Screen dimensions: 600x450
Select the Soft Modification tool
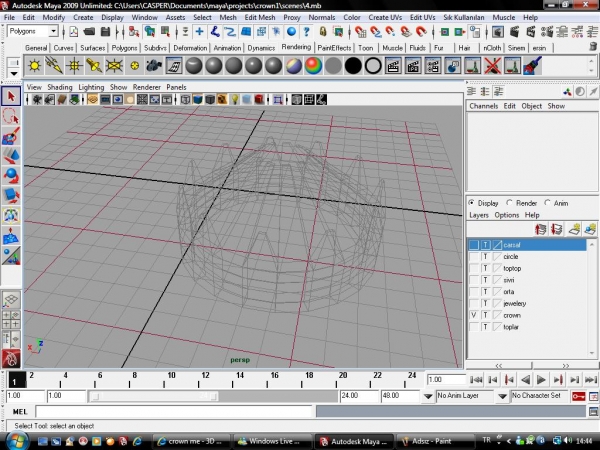coord(11,236)
